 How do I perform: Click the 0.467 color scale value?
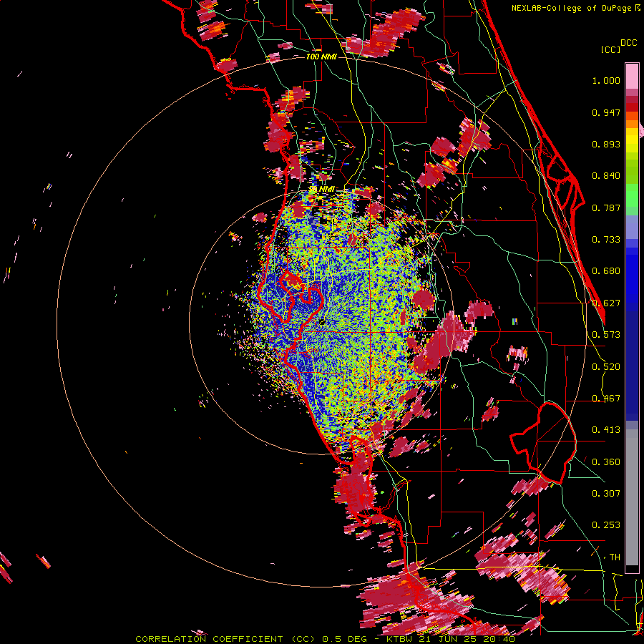pyautogui.click(x=606, y=399)
